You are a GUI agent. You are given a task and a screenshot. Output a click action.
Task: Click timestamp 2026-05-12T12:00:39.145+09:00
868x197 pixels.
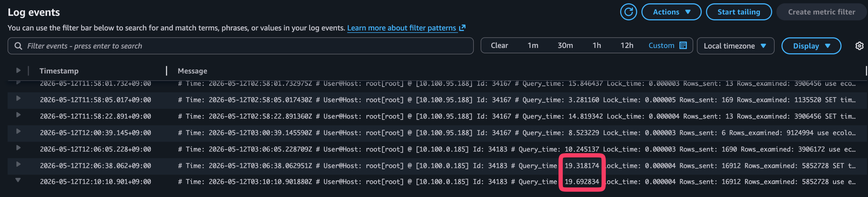coord(95,133)
